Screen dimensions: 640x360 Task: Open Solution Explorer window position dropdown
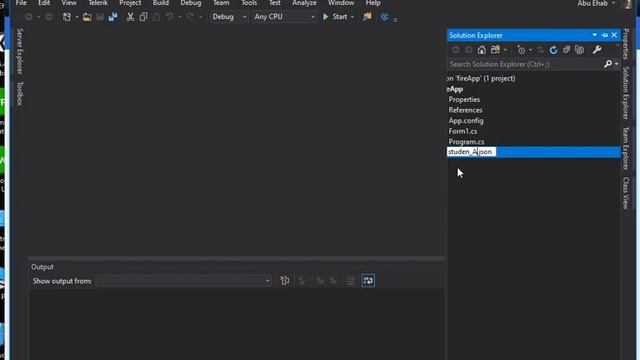pyautogui.click(x=594, y=35)
